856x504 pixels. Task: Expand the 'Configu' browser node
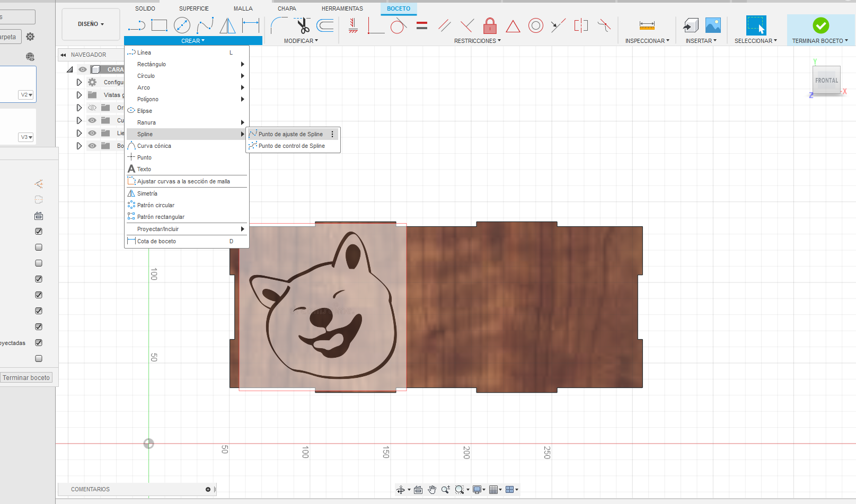79,82
